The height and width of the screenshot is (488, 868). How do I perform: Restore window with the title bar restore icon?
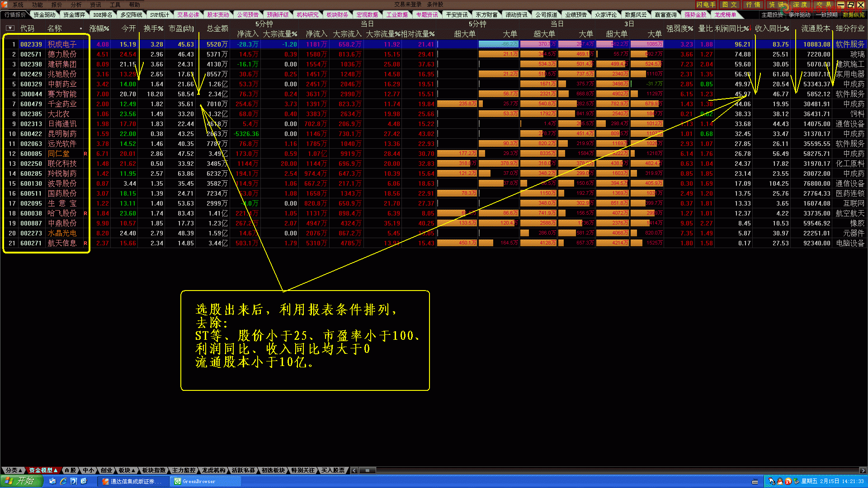[x=850, y=5]
